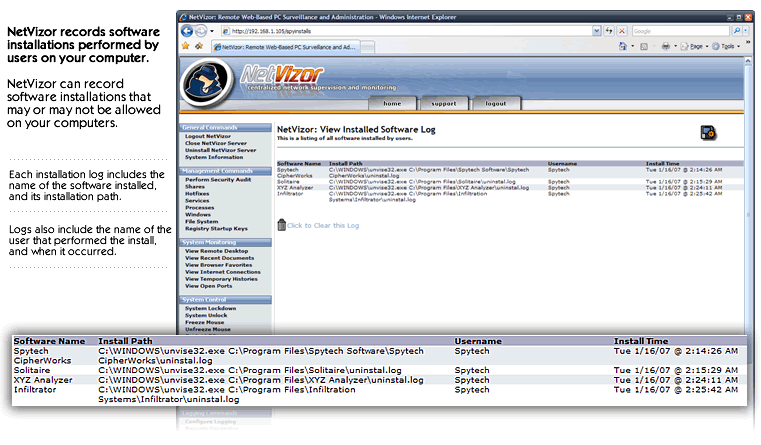Select the logout tab
The height and width of the screenshot is (445, 761).
click(496, 103)
